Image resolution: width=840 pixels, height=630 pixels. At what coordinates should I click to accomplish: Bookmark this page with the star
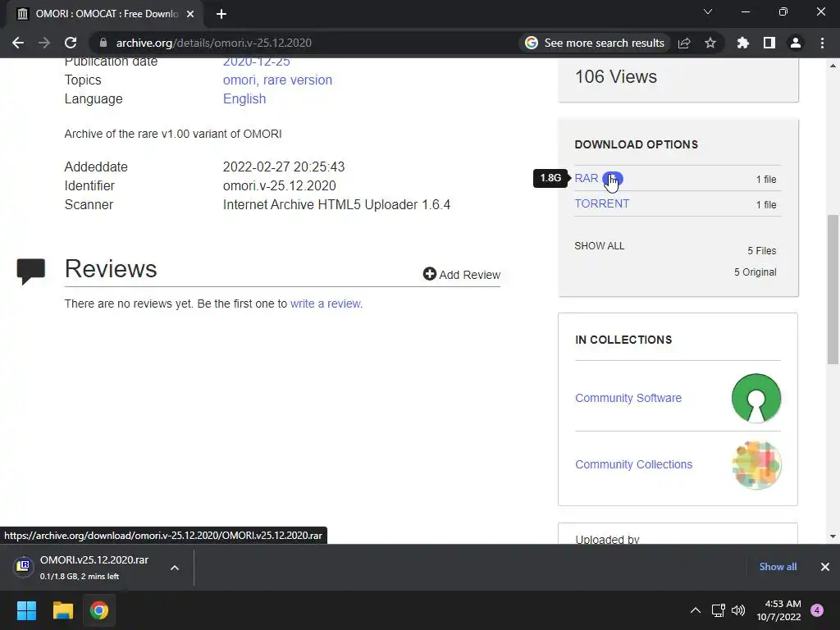coord(710,43)
